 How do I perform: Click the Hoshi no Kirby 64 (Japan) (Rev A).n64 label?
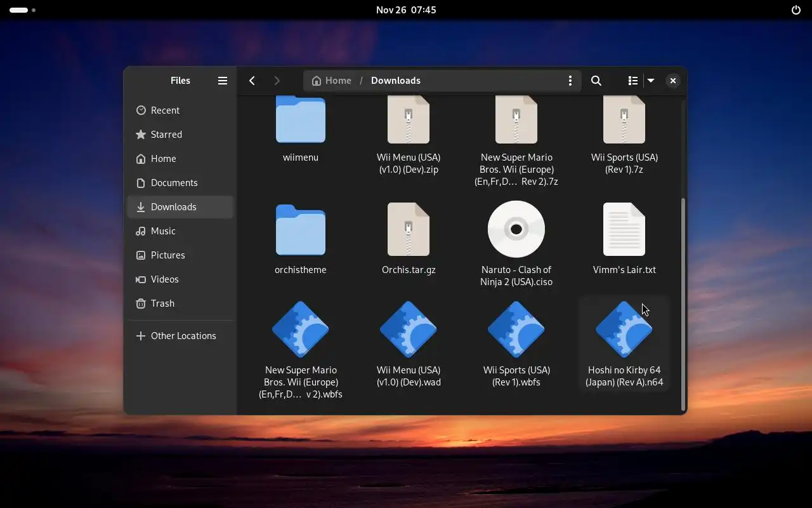tap(624, 376)
